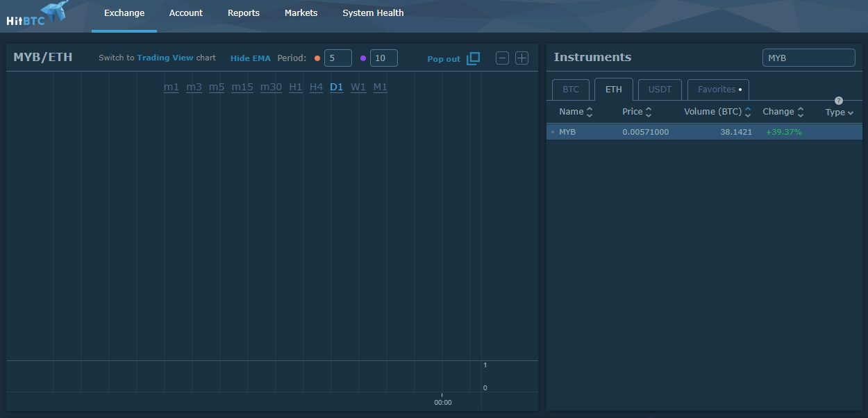Open the Account menu
The image size is (868, 418).
[x=186, y=13]
